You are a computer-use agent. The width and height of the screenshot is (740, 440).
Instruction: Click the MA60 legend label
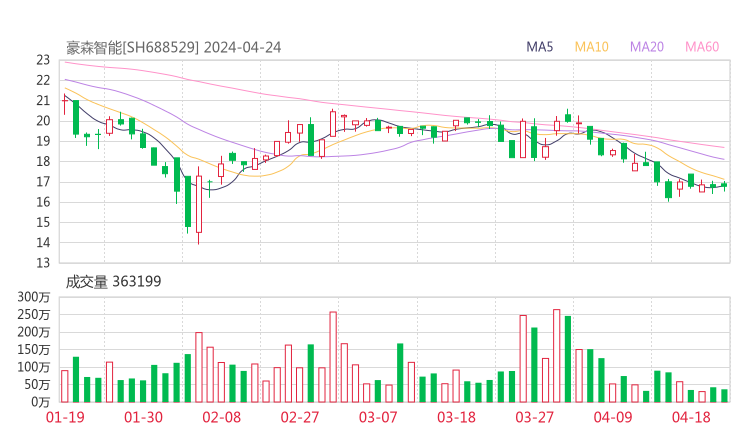pos(702,47)
